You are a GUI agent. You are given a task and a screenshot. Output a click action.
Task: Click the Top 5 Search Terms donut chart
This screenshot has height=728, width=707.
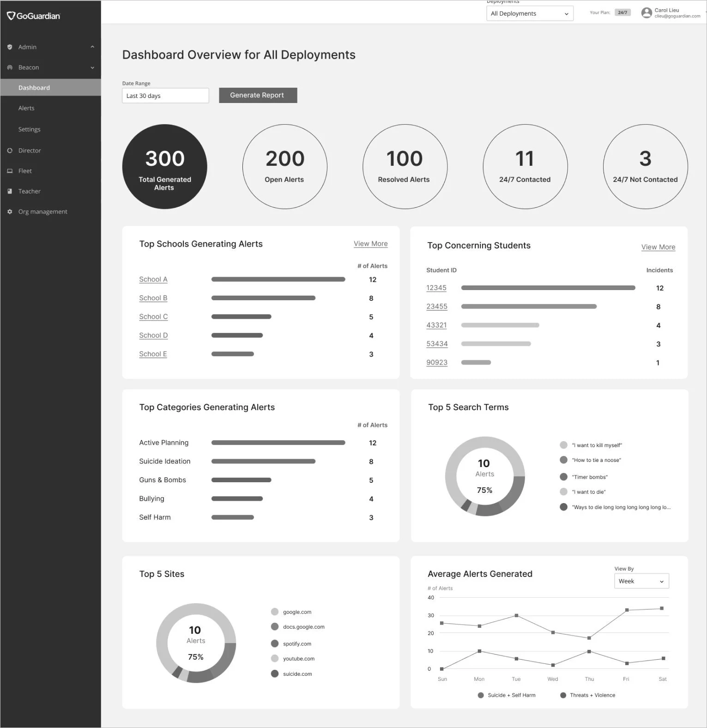(x=485, y=476)
